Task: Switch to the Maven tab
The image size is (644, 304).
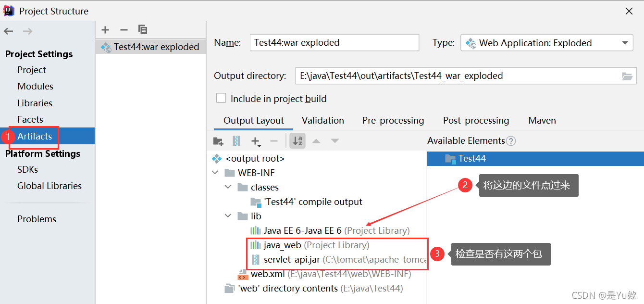Action: coord(542,120)
